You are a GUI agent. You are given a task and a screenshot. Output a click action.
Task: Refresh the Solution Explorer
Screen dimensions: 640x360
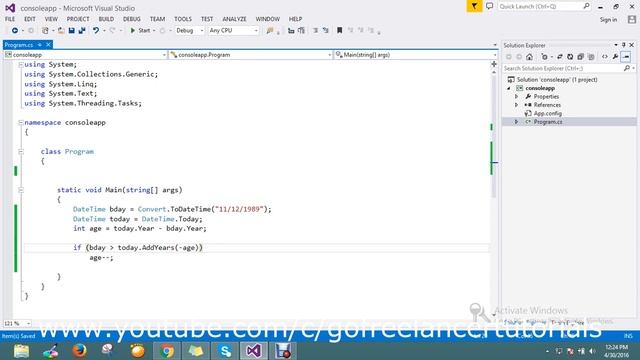pos(570,57)
